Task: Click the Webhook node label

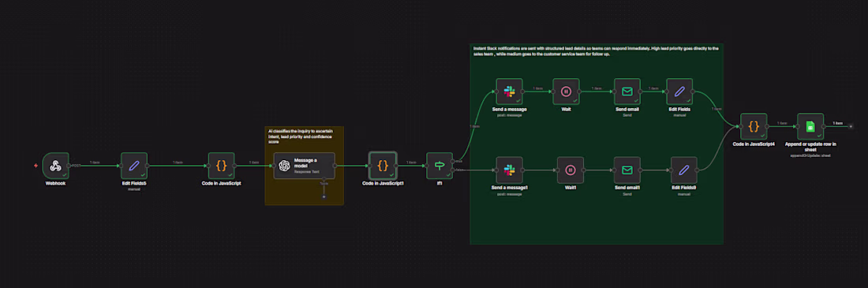Action: (x=55, y=183)
